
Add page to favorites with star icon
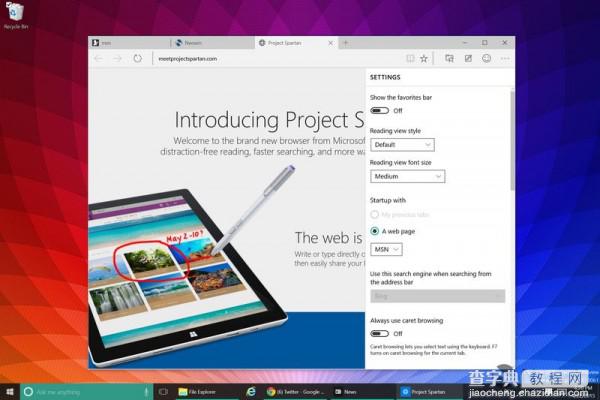(x=424, y=59)
